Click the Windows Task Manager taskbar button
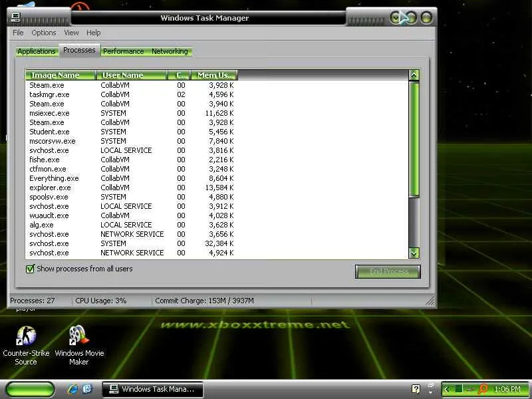 coord(152,389)
